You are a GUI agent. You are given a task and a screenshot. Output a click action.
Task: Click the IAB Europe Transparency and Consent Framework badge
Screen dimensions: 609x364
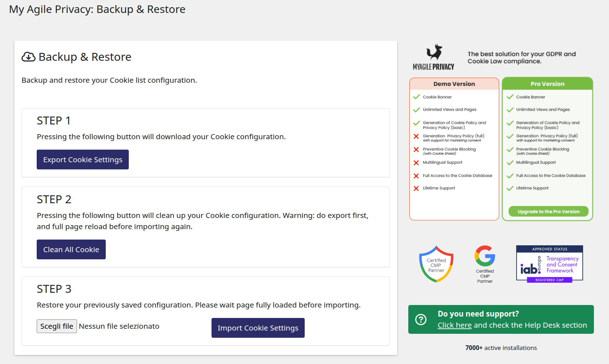[x=549, y=264]
